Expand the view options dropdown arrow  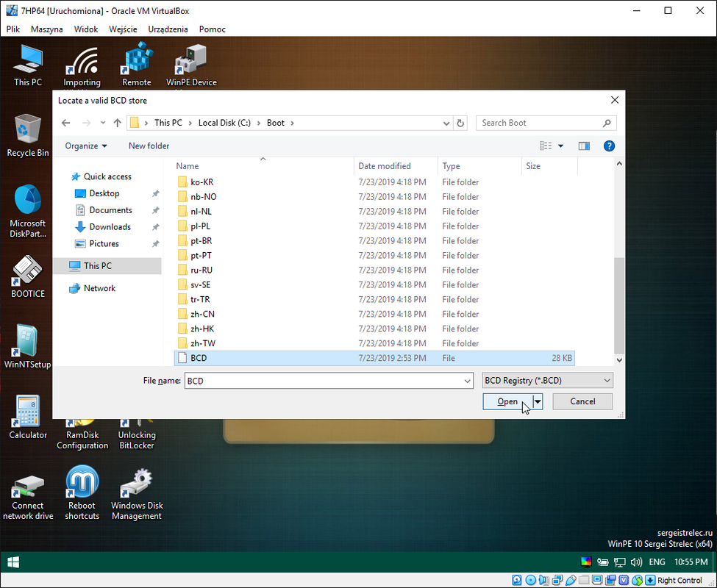pos(560,146)
